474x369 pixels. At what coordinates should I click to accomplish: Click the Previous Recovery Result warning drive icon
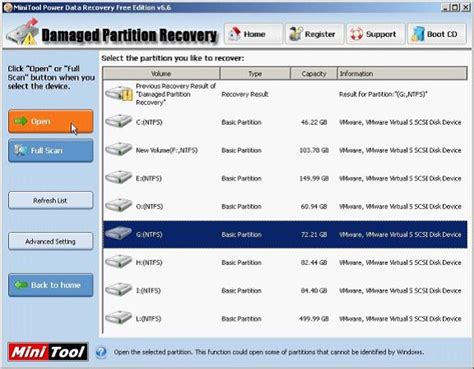coord(119,94)
